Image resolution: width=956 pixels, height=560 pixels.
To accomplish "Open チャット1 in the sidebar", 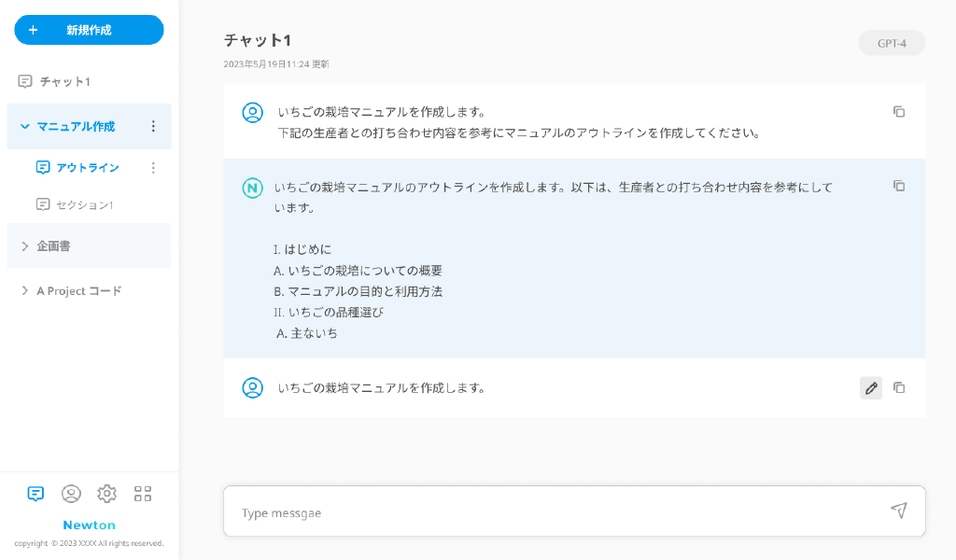I will (x=64, y=82).
